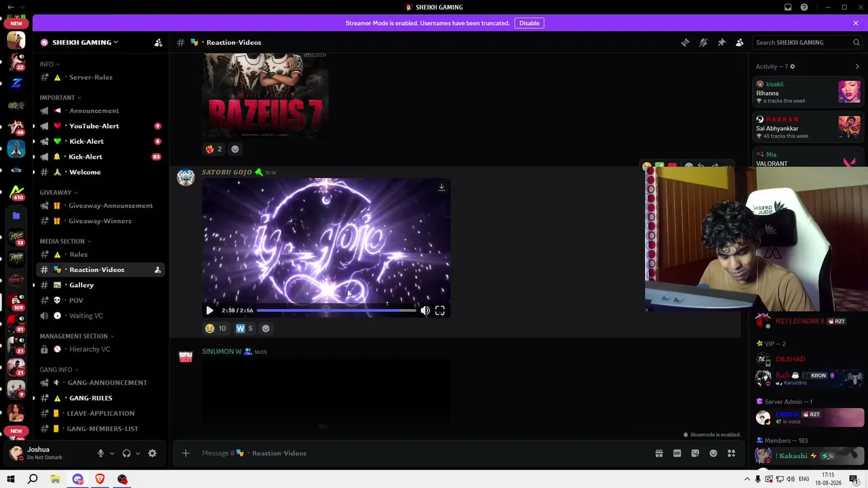The height and width of the screenshot is (488, 868).
Task: Search SHEIKH GAMING server
Action: click(807, 42)
